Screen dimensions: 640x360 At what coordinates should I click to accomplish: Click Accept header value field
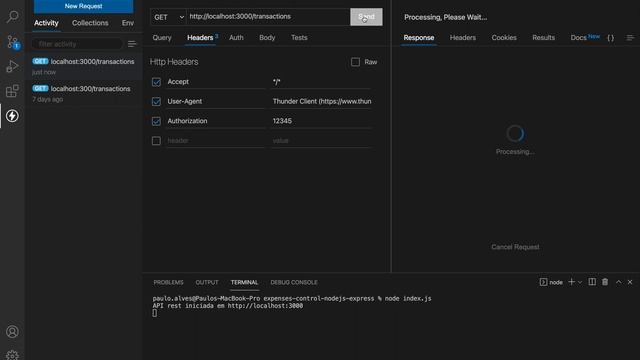click(321, 82)
